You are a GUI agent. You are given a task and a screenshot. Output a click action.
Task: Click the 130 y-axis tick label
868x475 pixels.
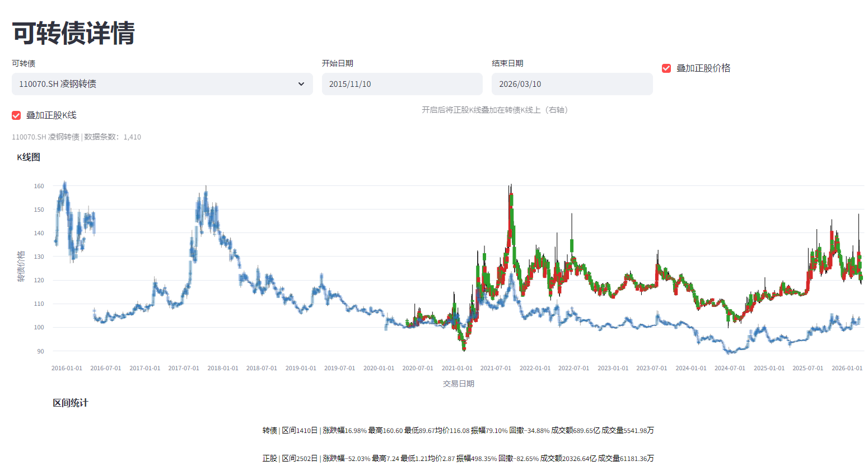[x=39, y=257]
